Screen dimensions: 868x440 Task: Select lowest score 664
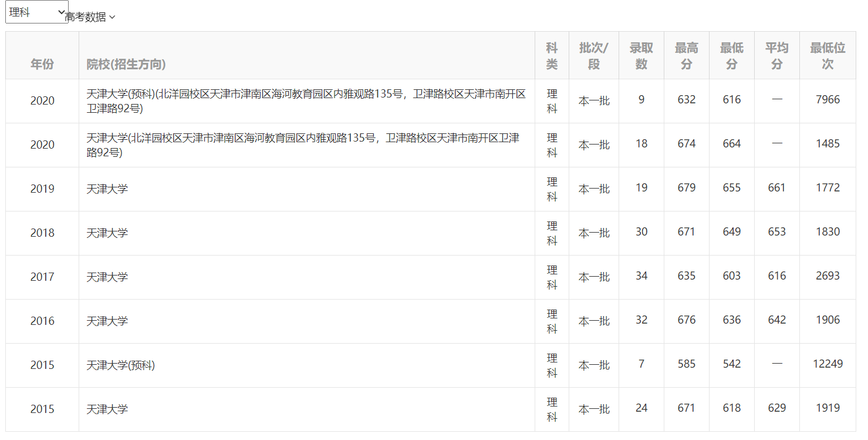click(732, 143)
